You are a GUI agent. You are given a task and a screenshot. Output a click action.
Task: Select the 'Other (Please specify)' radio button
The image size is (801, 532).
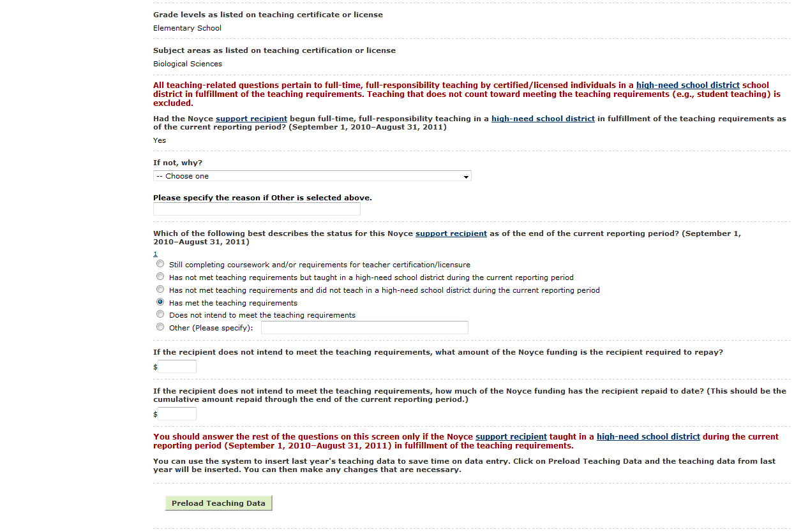pos(160,327)
